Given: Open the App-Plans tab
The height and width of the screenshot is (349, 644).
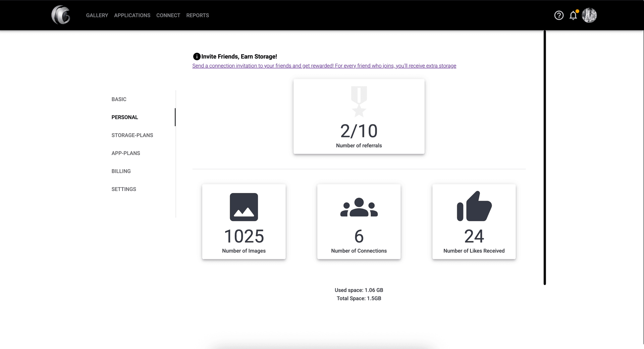Looking at the screenshot, I should (x=126, y=153).
